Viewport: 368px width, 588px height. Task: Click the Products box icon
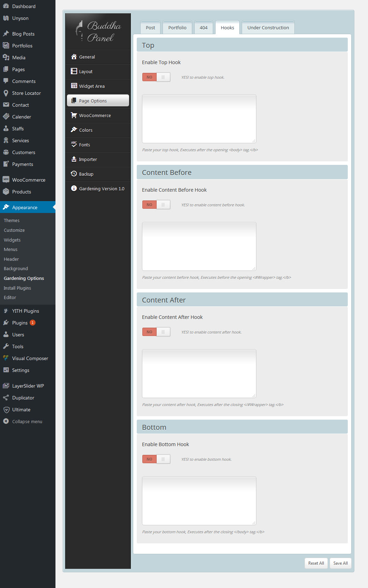coord(6,192)
